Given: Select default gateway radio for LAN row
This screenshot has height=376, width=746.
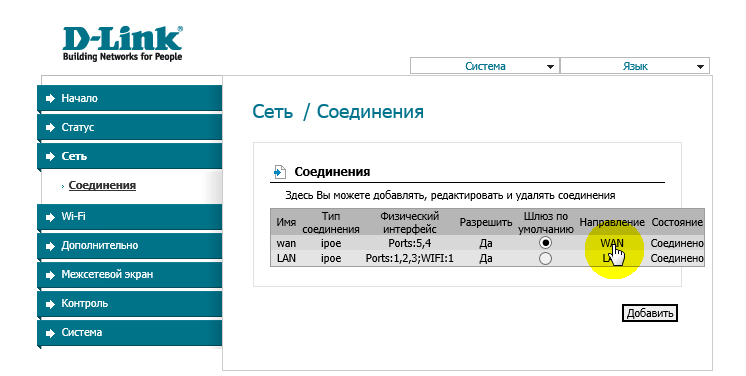Looking at the screenshot, I should pyautogui.click(x=545, y=258).
